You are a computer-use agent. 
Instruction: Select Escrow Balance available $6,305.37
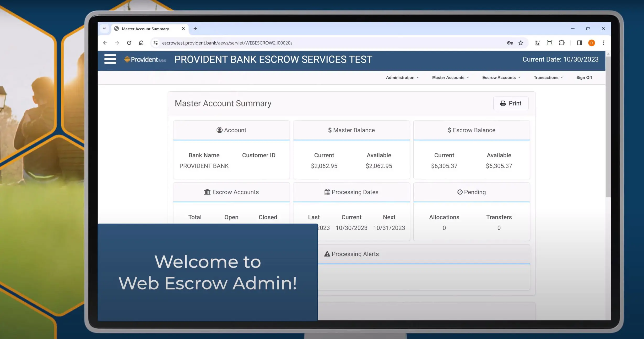point(499,166)
